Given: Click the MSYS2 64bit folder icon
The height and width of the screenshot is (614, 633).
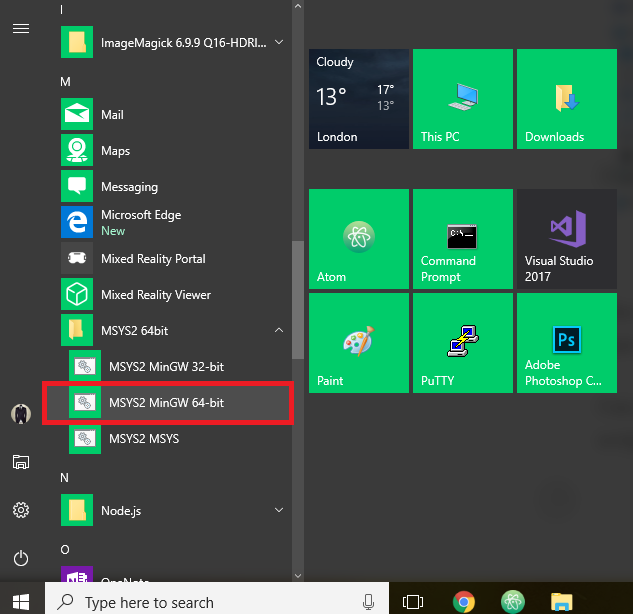Looking at the screenshot, I should [77, 330].
